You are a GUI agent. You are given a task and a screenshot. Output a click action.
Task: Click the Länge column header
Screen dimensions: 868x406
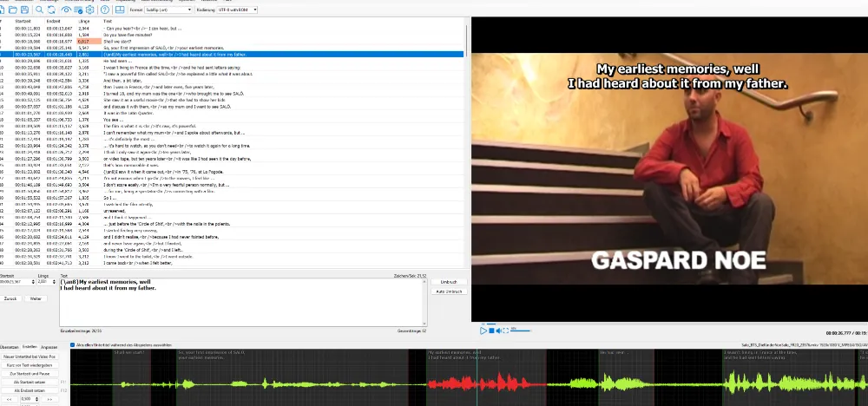(x=83, y=21)
